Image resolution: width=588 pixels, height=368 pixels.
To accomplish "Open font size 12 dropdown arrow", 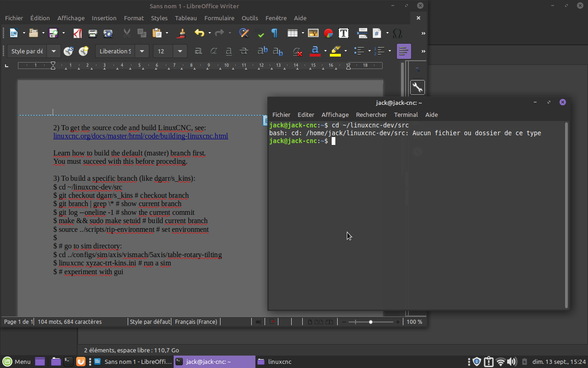I will tap(180, 51).
